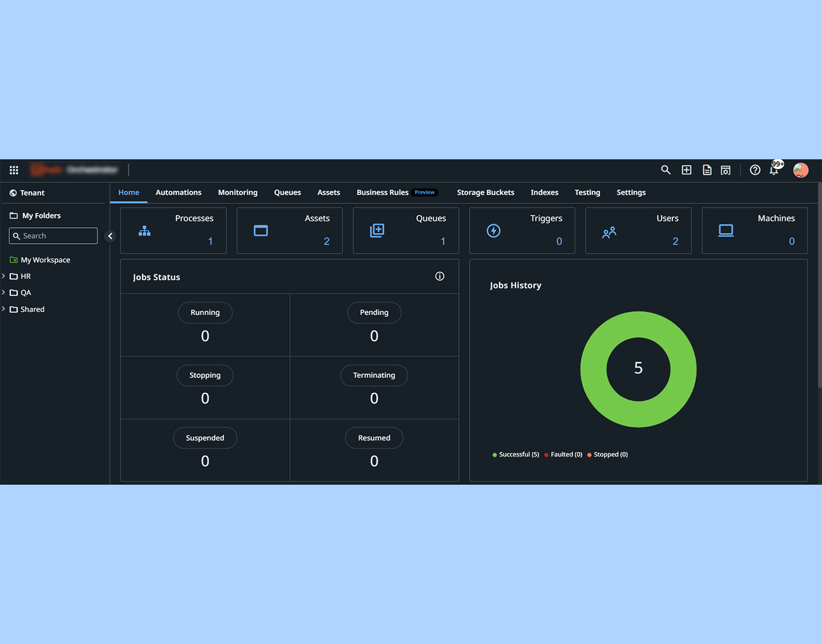Click the Processes hierarchy icon
This screenshot has height=644, width=822.
(x=144, y=231)
